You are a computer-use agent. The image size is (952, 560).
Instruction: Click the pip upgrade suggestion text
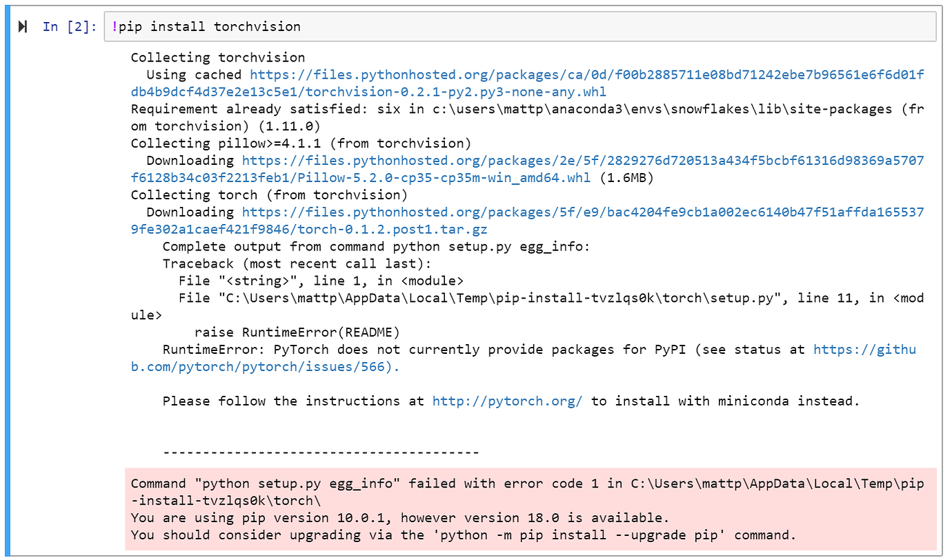click(x=455, y=534)
